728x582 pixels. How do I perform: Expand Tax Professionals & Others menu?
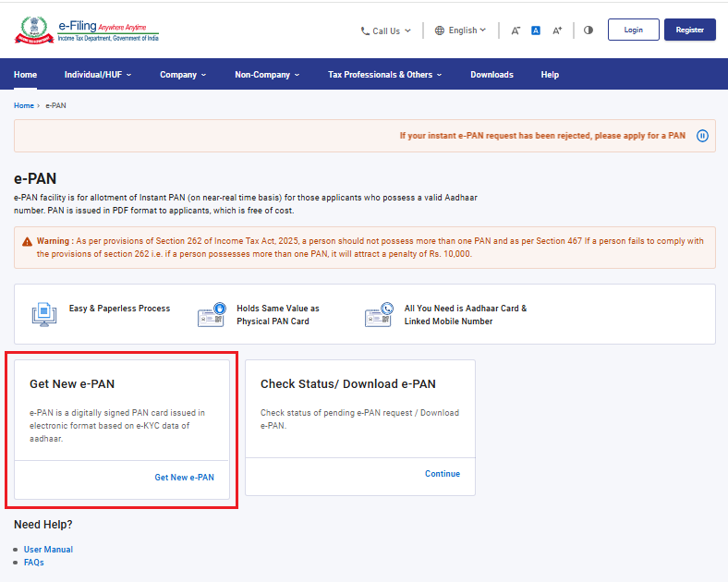click(385, 75)
